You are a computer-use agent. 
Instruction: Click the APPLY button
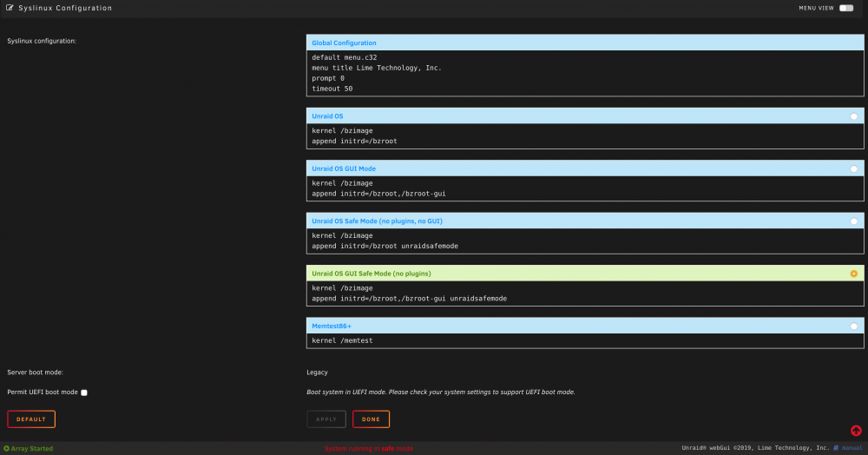326,419
